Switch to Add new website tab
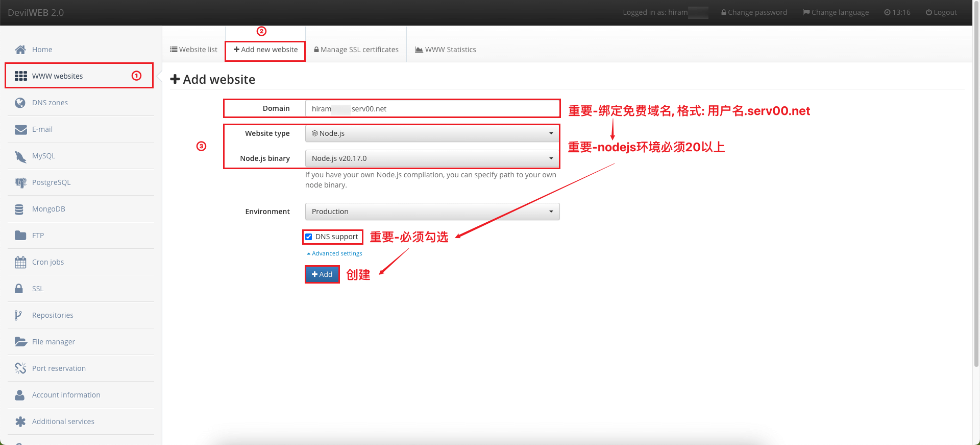The image size is (980, 445). click(265, 50)
